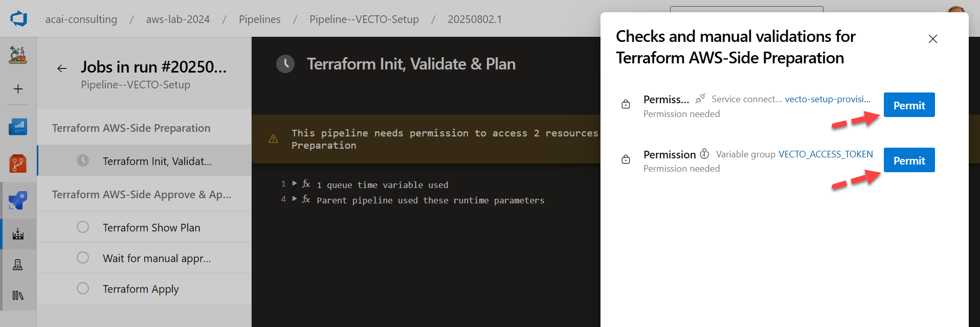The image size is (980, 327).
Task: Click status circle of Terraform Apply
Action: 83,288
